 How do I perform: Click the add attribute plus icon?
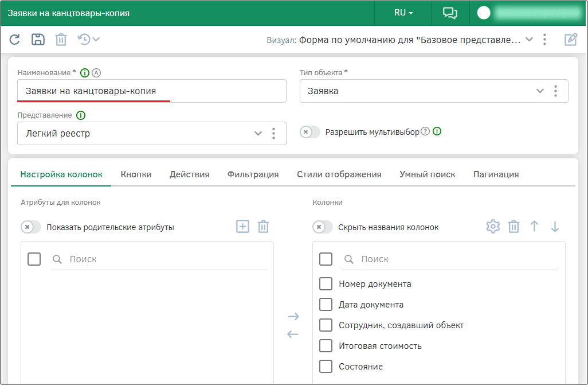242,227
